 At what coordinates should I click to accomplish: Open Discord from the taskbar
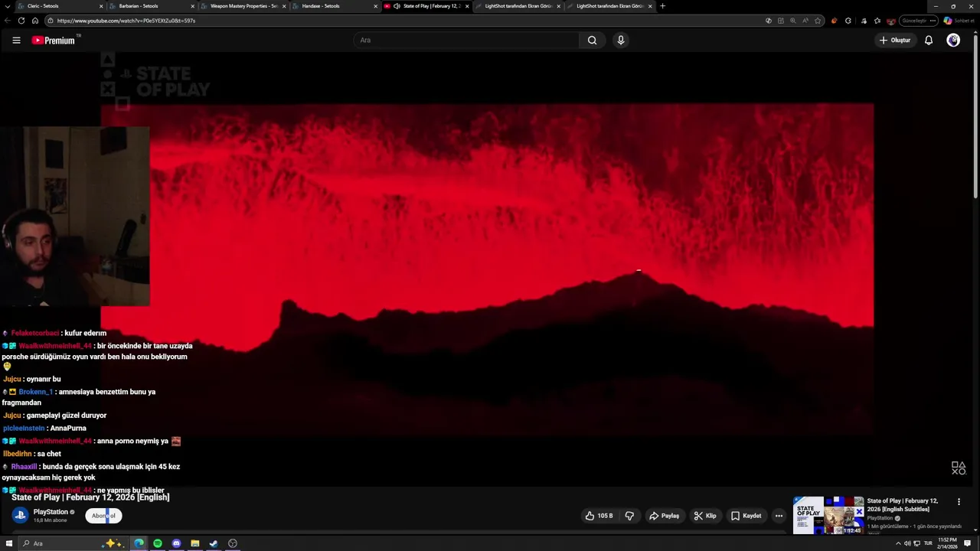[176, 543]
